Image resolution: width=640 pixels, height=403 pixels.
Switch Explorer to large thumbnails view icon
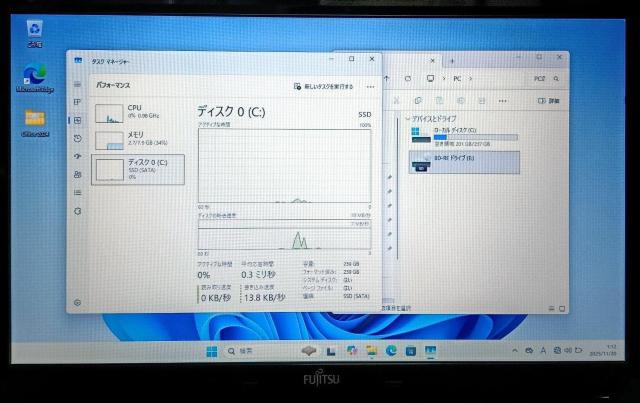(562, 309)
